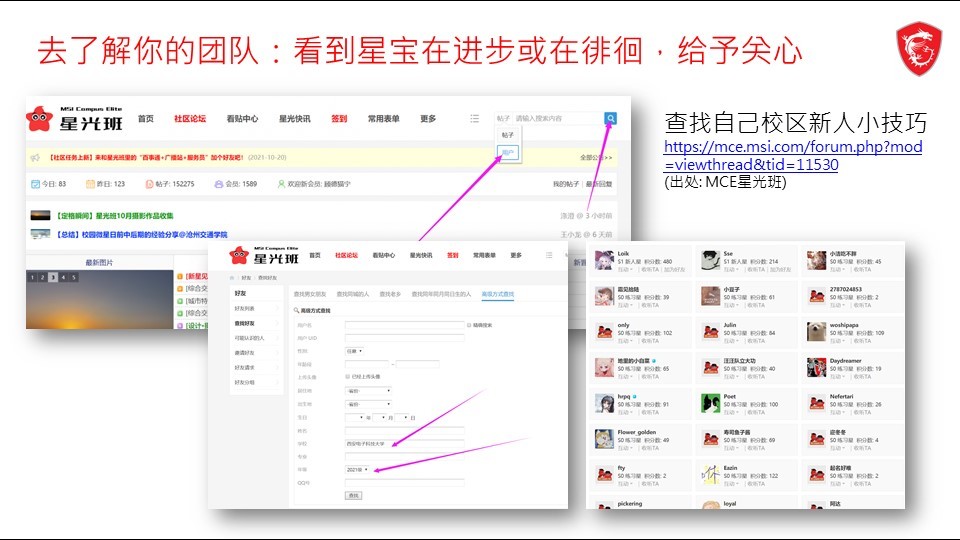Open the 校园微星日前中后期的经验分享 thread

click(x=141, y=234)
